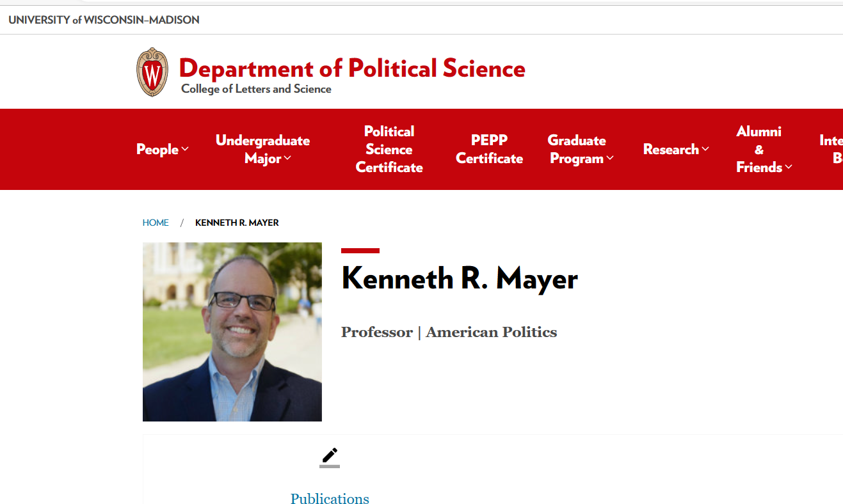Click the pencil Publications icon
This screenshot has width=843, height=504.
pos(330,457)
